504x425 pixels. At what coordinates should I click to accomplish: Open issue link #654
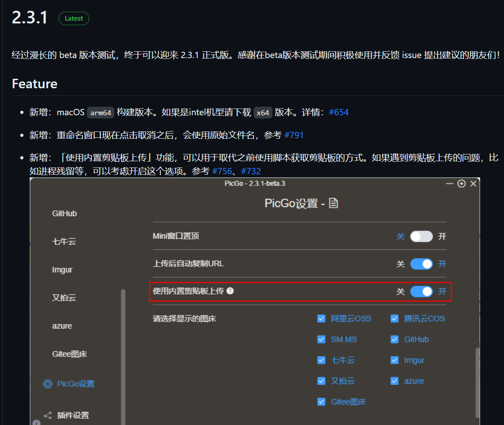click(339, 112)
